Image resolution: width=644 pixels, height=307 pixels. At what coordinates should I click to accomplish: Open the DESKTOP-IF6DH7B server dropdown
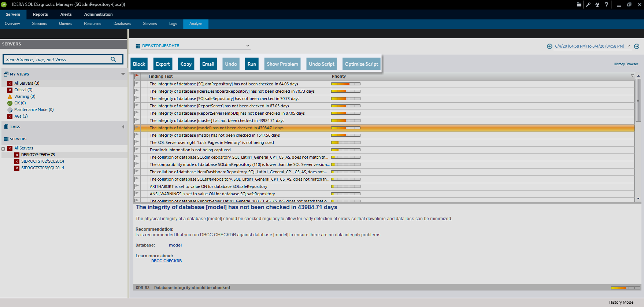coord(248,46)
